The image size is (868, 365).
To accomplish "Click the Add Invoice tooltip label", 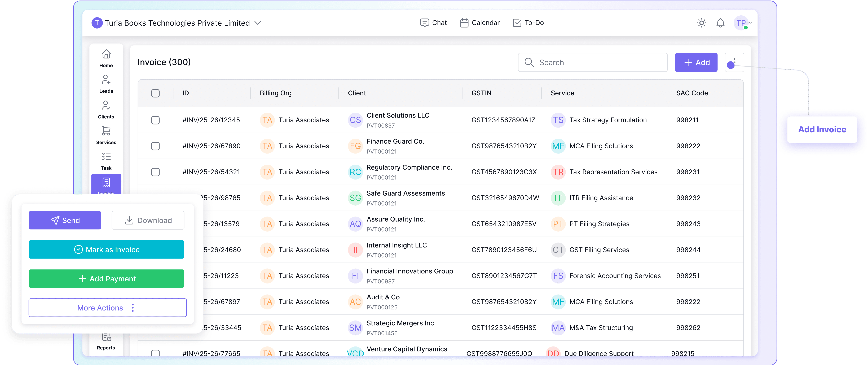I will (822, 129).
